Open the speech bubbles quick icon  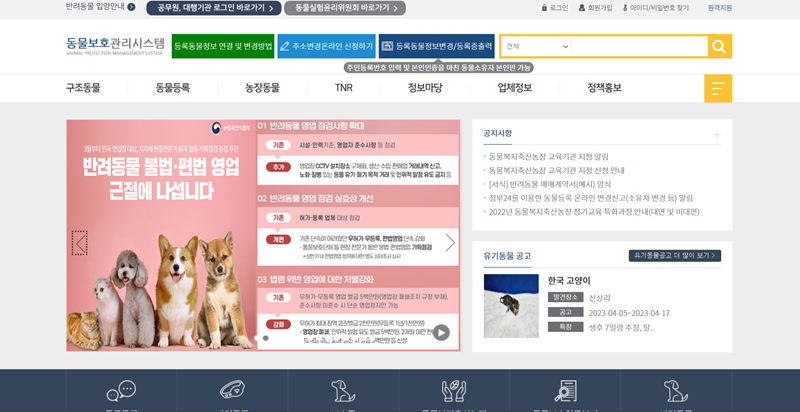tap(121, 391)
